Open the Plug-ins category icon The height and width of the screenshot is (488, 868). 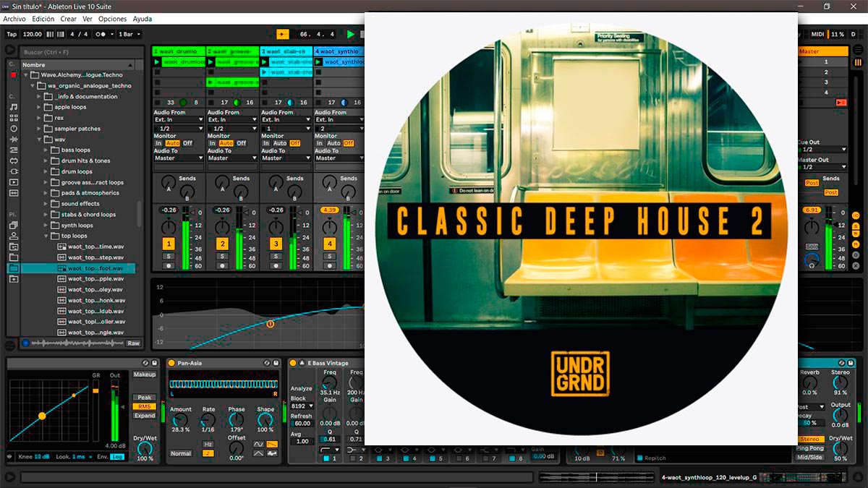pos(13,171)
